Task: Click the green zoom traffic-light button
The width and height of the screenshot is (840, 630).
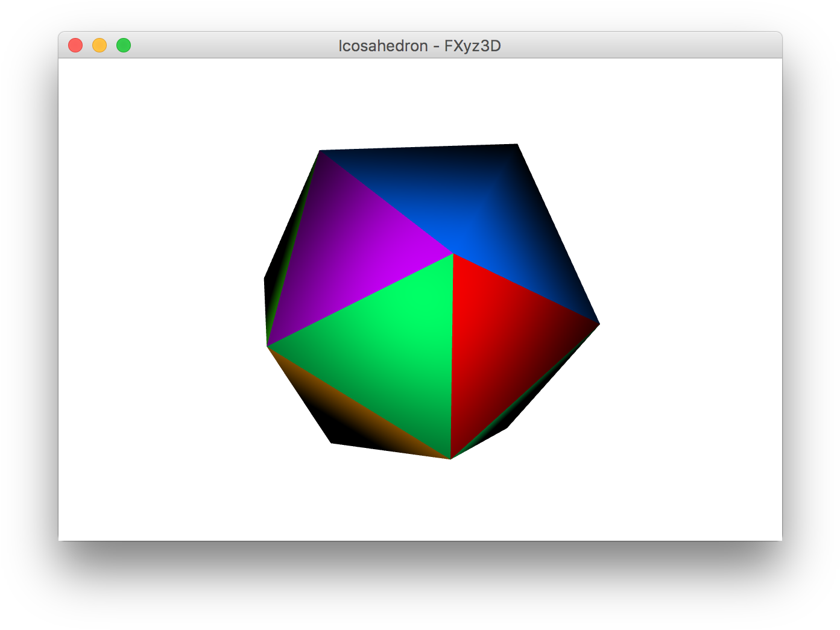Action: tap(123, 45)
